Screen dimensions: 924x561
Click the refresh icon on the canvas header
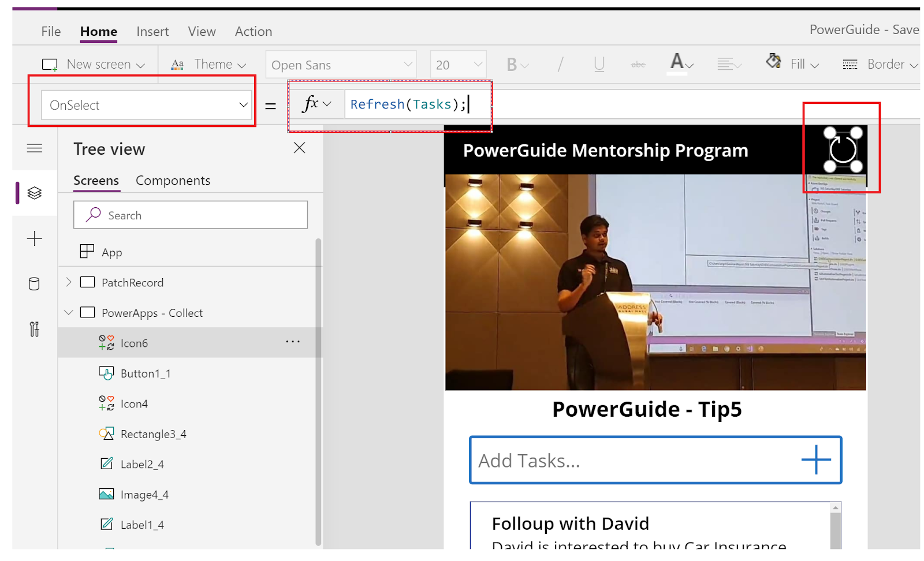[x=843, y=150]
